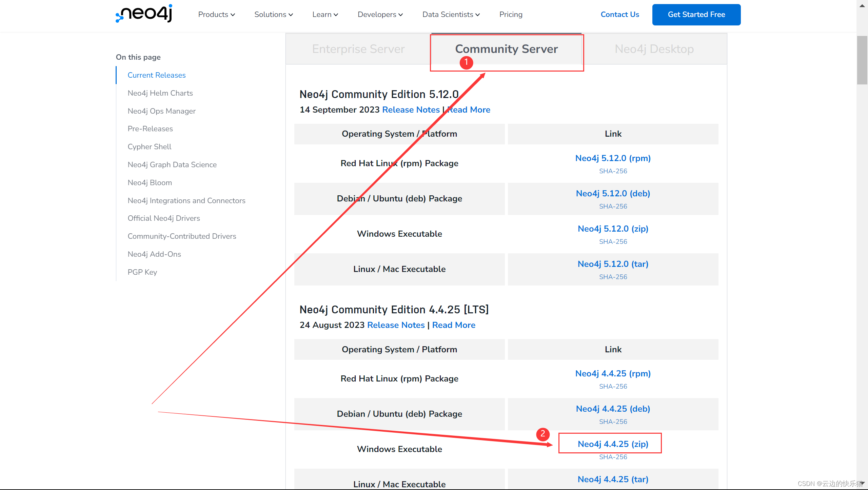Screen dimensions: 868x490
Task: Open the Pricing page
Action: [x=511, y=15]
